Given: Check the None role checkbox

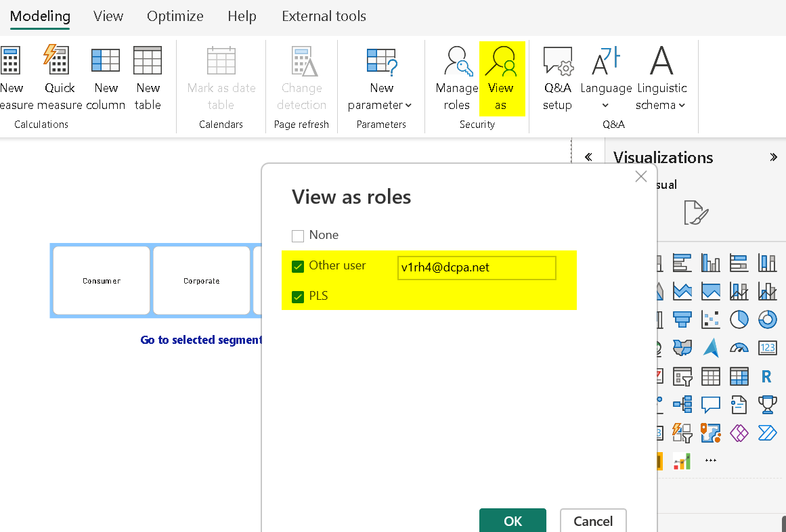Looking at the screenshot, I should pos(298,236).
